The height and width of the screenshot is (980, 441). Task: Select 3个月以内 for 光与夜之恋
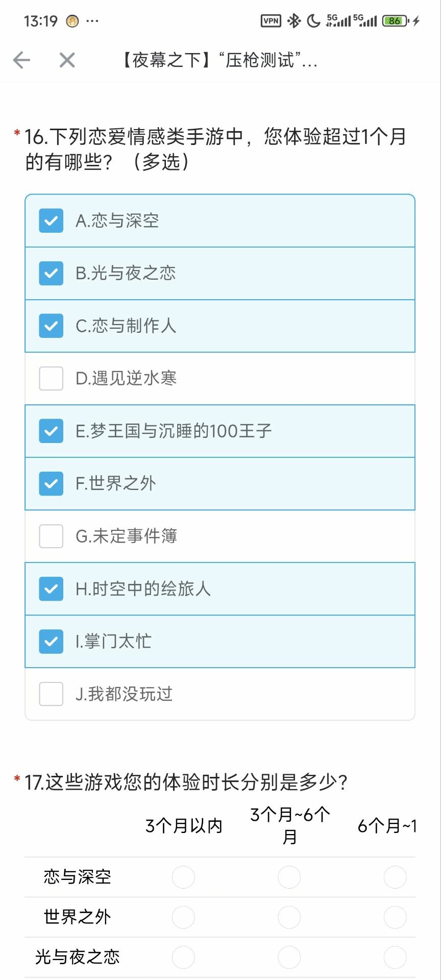tap(183, 957)
